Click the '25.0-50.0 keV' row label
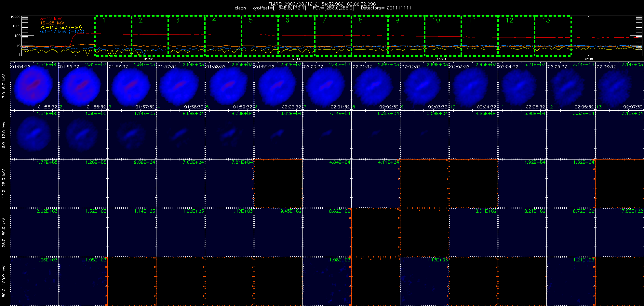This screenshot has width=644, height=306. (x=4, y=232)
